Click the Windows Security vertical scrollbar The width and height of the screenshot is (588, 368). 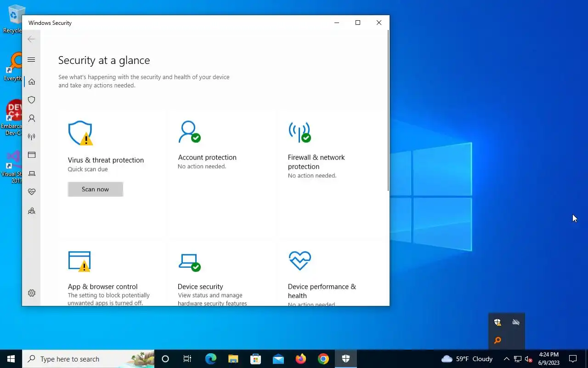tap(388, 110)
